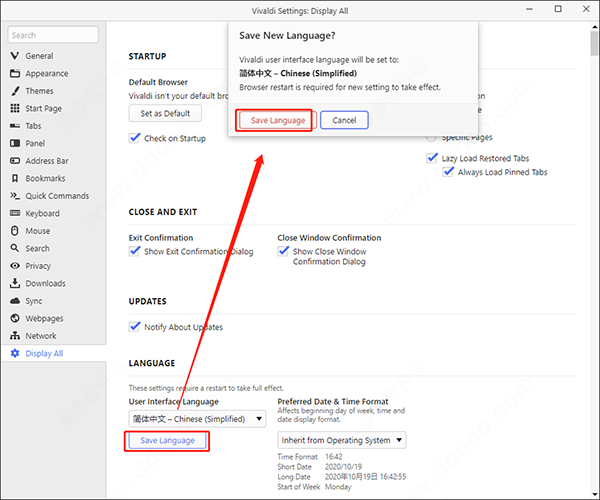Go to Themes settings
Image resolution: width=600 pixels, height=500 pixels.
tap(39, 91)
